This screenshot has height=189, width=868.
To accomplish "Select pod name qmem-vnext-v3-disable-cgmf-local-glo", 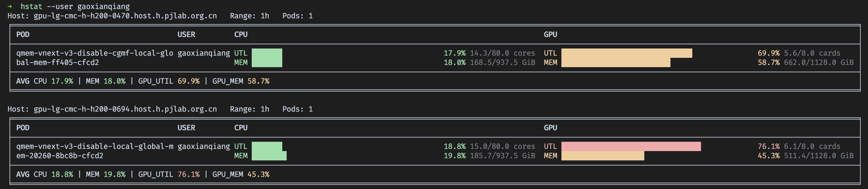I will 95,53.
